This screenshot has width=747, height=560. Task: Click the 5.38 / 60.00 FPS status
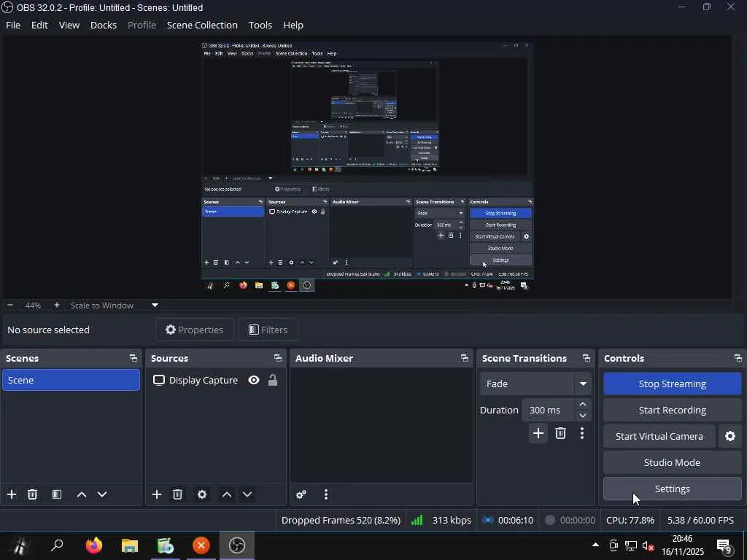(700, 520)
